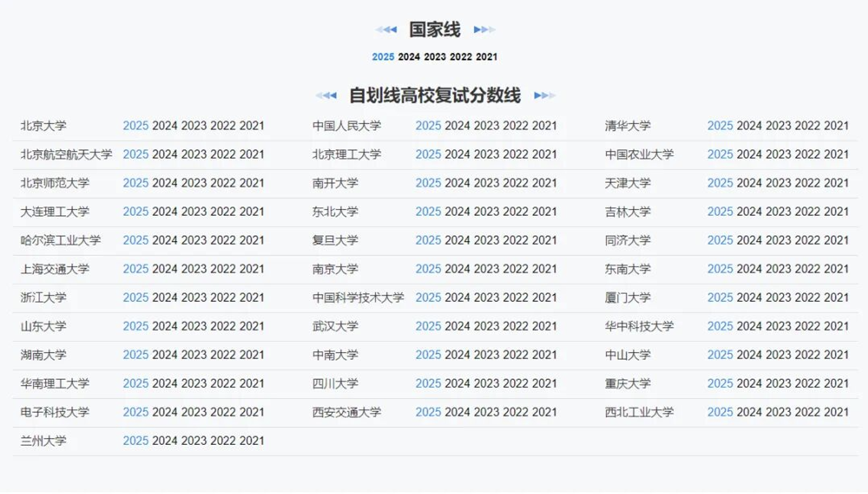Click right arrow icon beside 自划线高校复试分数线 heading
The height and width of the screenshot is (494, 868).
tap(544, 95)
